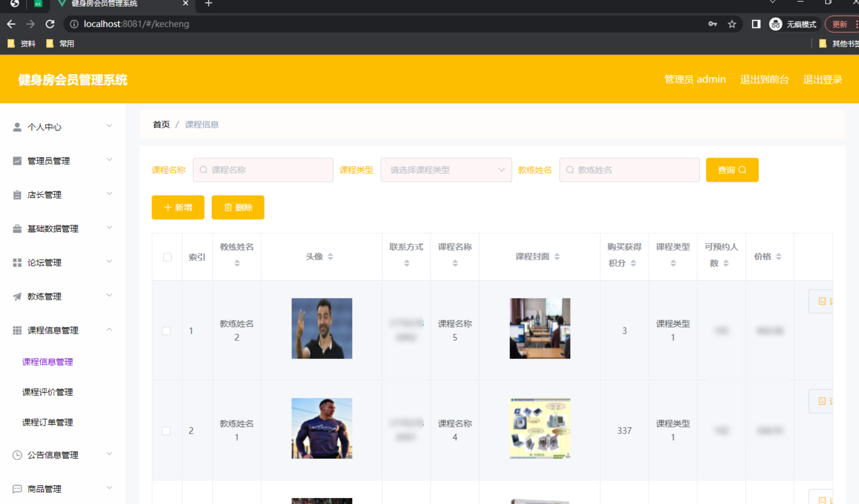Expand 店长管理 menu chevron

(109, 194)
